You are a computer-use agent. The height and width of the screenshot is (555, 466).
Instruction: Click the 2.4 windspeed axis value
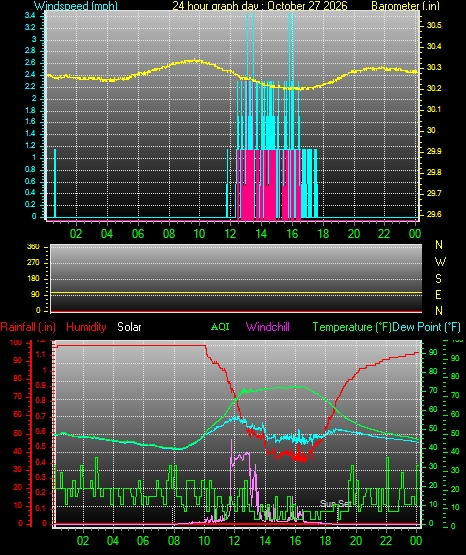[x=30, y=74]
